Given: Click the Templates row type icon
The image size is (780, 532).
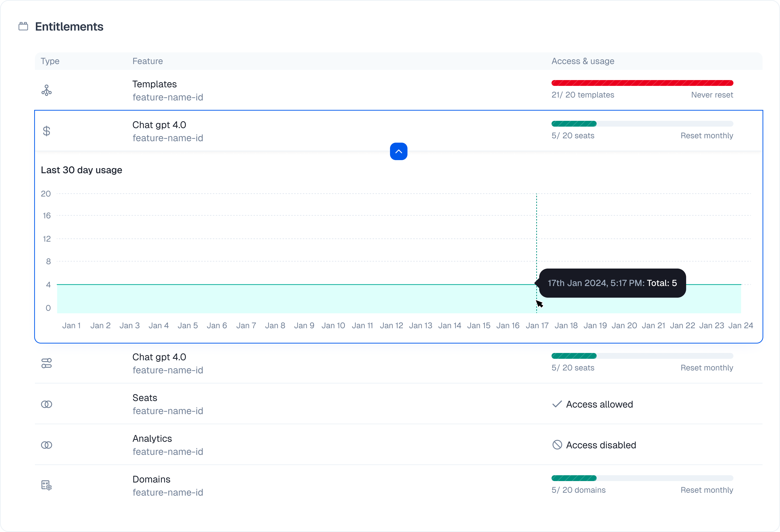Looking at the screenshot, I should (x=46, y=90).
